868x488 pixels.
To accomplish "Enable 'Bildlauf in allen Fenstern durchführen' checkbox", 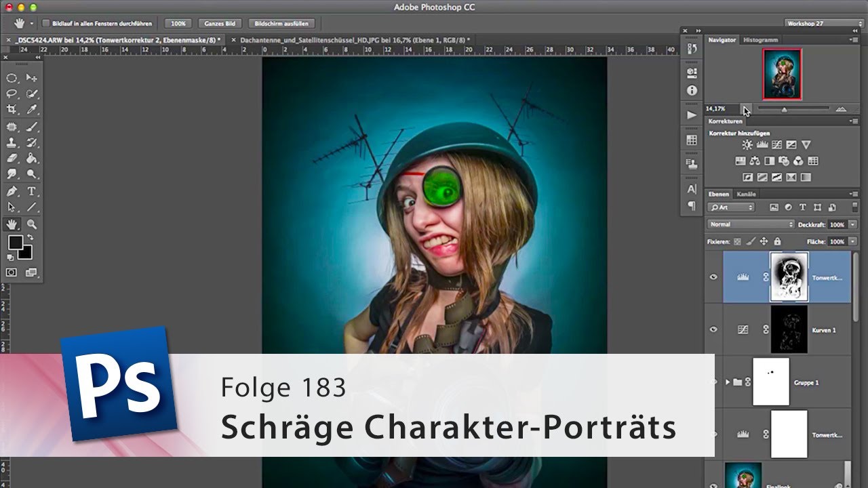I will (x=47, y=23).
